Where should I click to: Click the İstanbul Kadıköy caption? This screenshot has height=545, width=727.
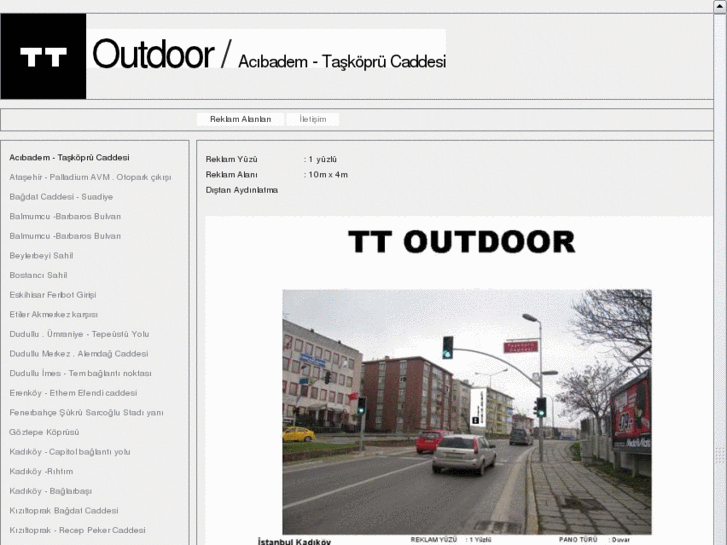[x=294, y=541]
